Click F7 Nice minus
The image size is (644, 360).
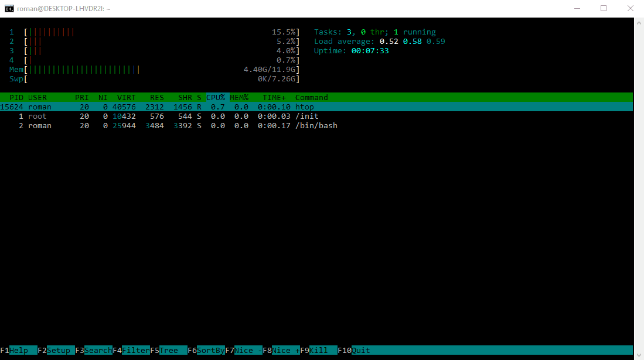(x=244, y=350)
